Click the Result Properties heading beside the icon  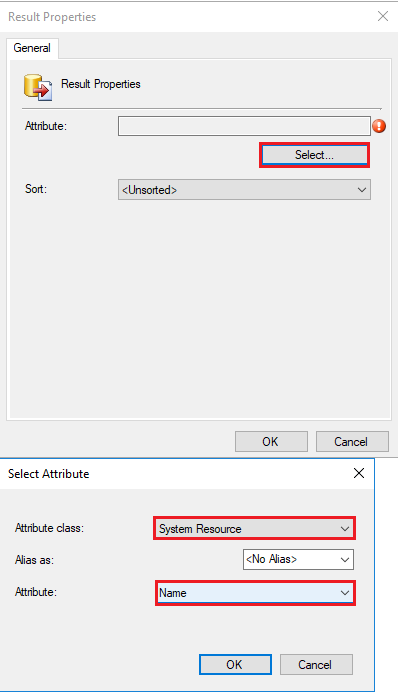[101, 84]
